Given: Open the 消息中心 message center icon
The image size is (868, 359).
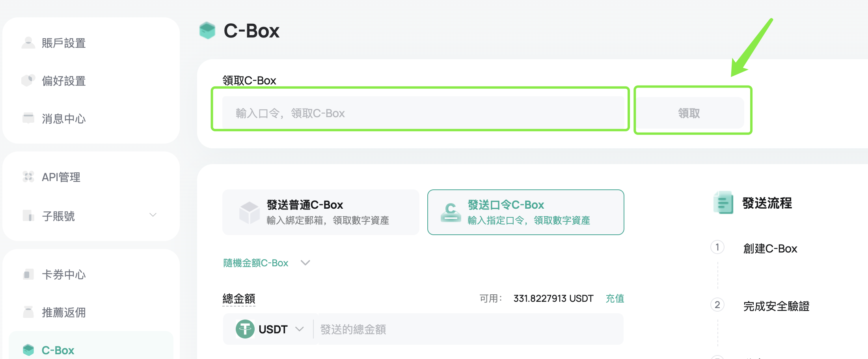Looking at the screenshot, I should coord(28,118).
